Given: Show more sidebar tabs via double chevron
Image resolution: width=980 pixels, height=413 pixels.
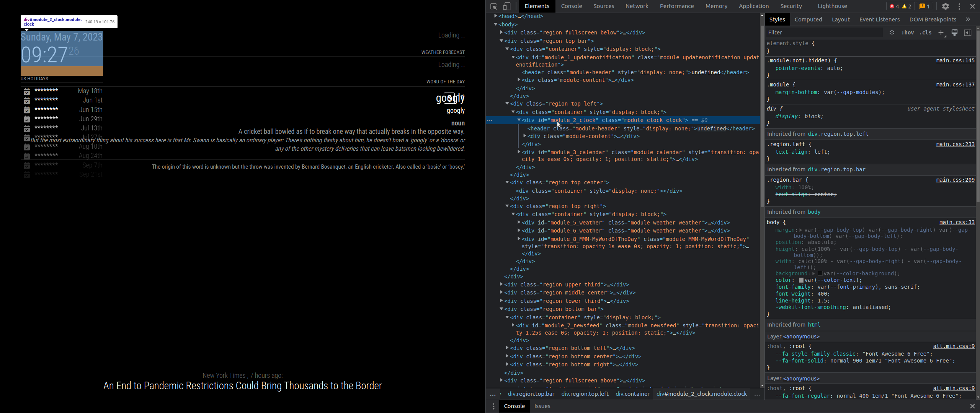Looking at the screenshot, I should (x=968, y=20).
